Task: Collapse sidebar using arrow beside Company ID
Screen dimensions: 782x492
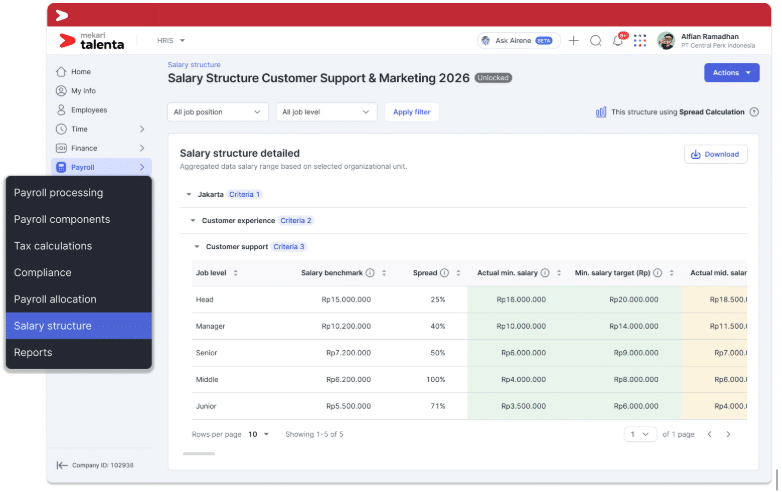Action: click(62, 465)
